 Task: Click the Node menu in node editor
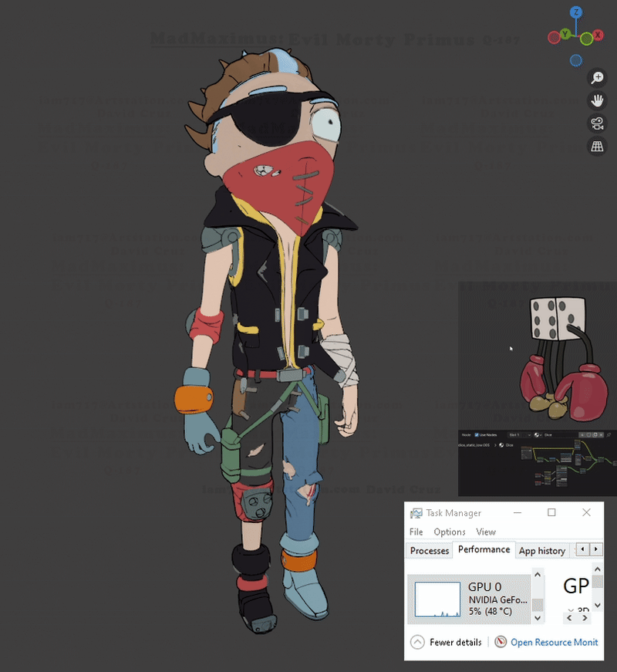pos(466,435)
